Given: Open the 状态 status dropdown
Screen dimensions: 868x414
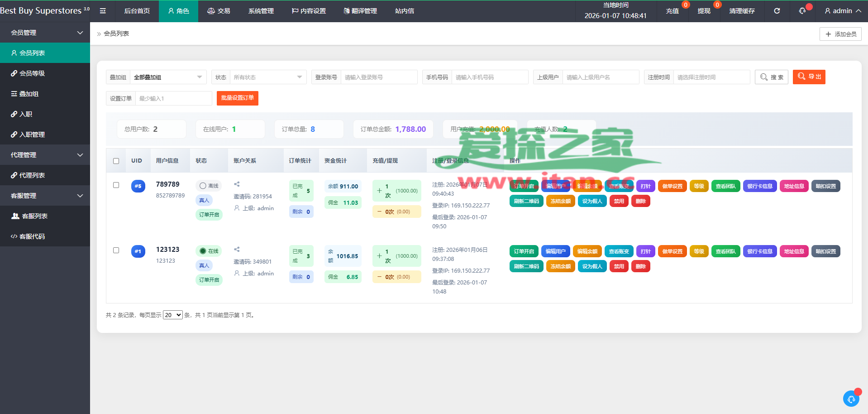Looking at the screenshot, I should 267,77.
